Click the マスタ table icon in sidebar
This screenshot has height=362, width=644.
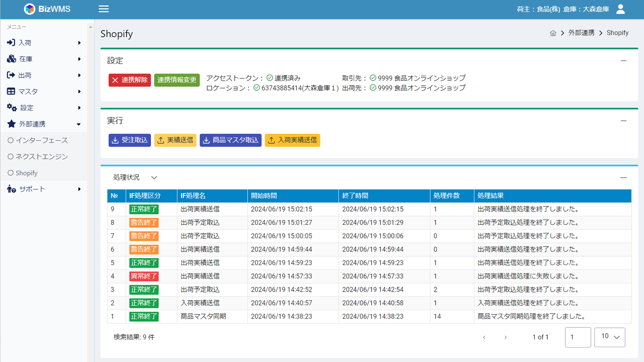[11, 91]
